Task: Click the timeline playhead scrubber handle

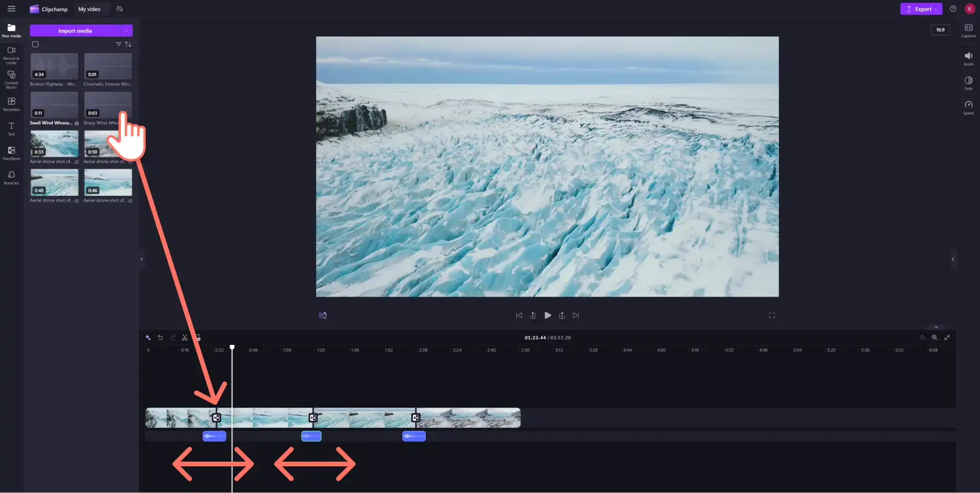Action: click(x=232, y=347)
